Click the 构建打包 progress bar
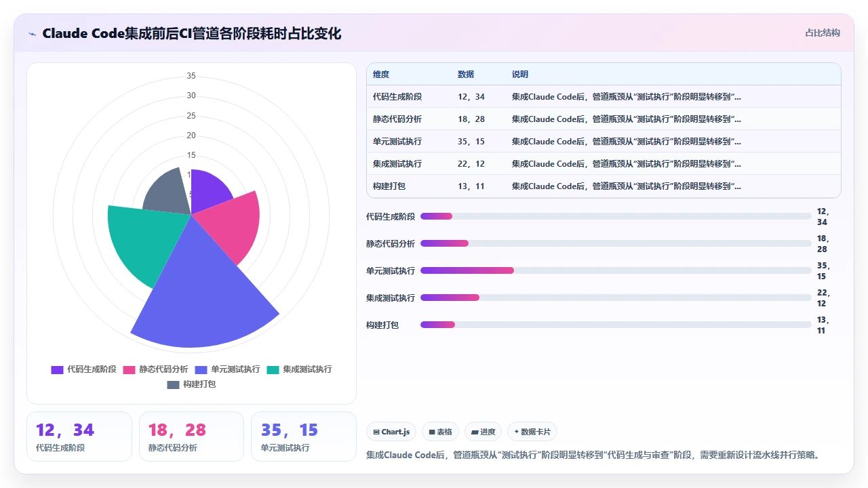Screen dimensions: 868x488 pyautogui.click(x=616, y=325)
